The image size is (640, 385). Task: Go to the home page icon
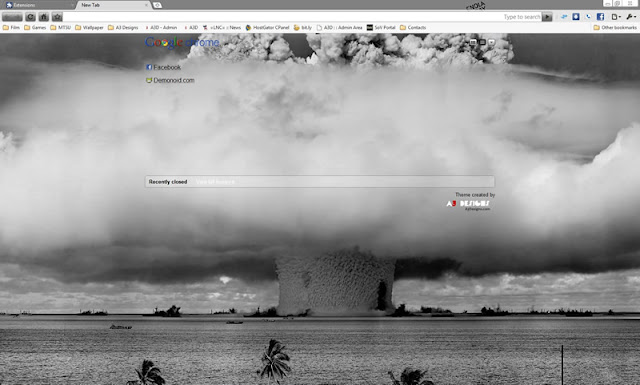[44, 17]
